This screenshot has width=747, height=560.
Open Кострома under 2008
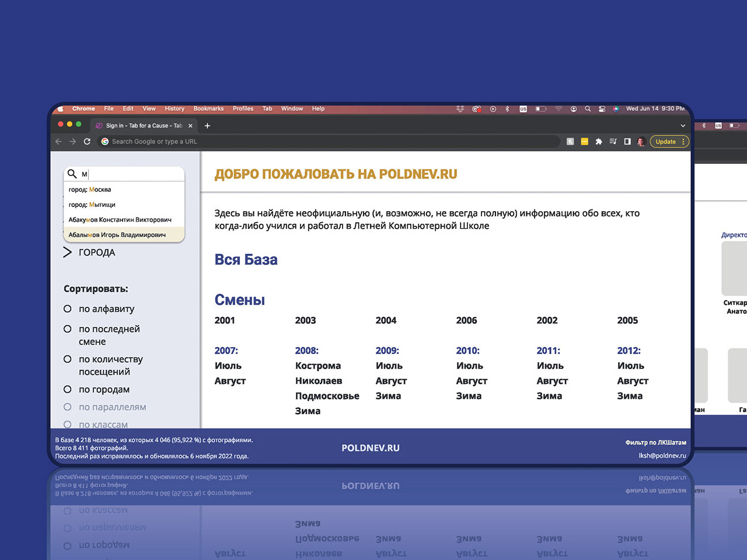click(318, 366)
